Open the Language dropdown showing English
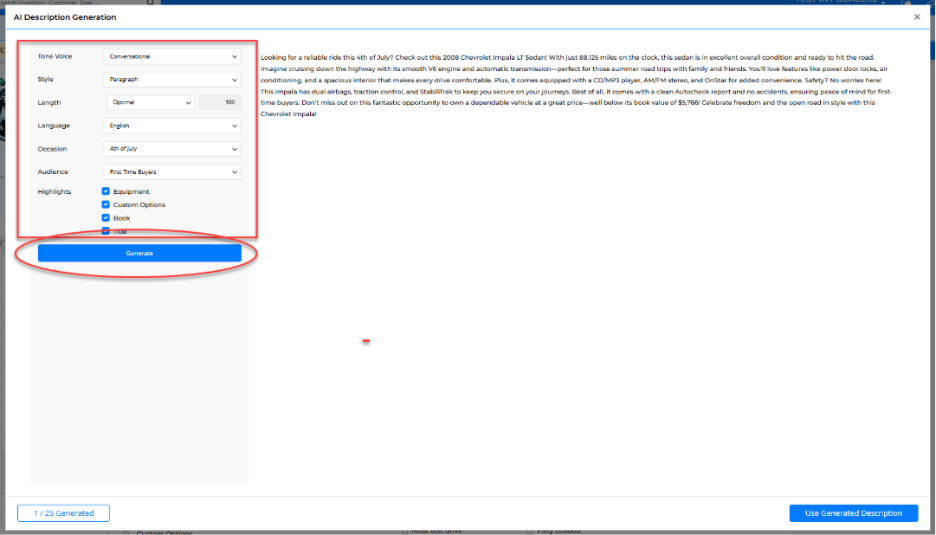Image resolution: width=936 pixels, height=535 pixels. click(x=173, y=126)
